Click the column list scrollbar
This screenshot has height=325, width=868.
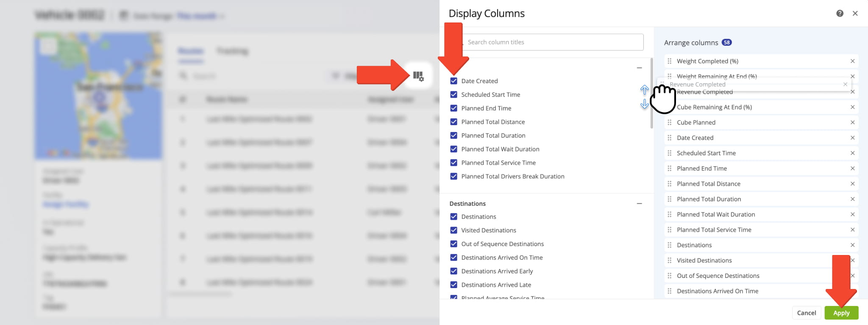click(x=651, y=93)
